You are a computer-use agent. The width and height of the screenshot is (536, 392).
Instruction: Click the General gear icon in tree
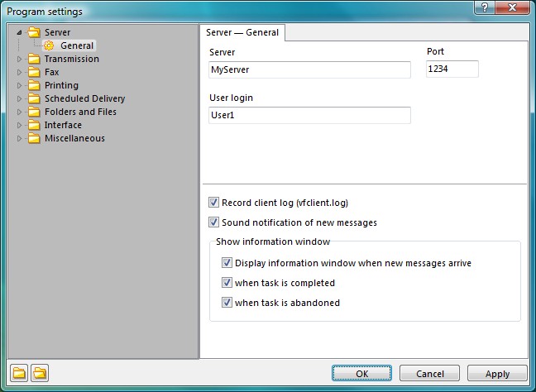(x=49, y=45)
